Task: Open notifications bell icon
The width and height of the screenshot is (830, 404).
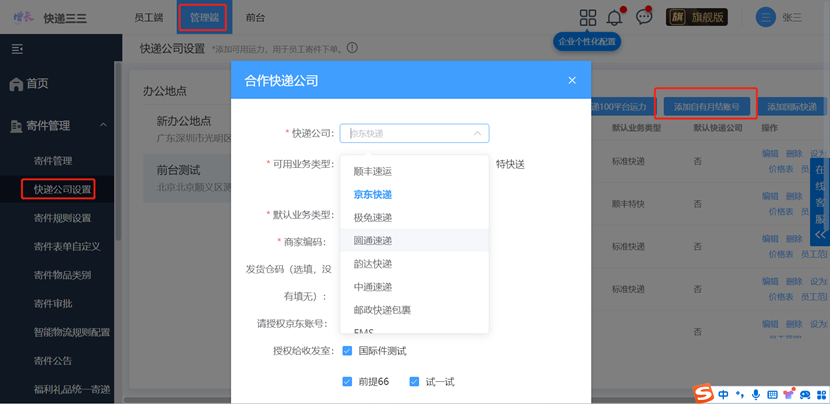Action: click(614, 17)
